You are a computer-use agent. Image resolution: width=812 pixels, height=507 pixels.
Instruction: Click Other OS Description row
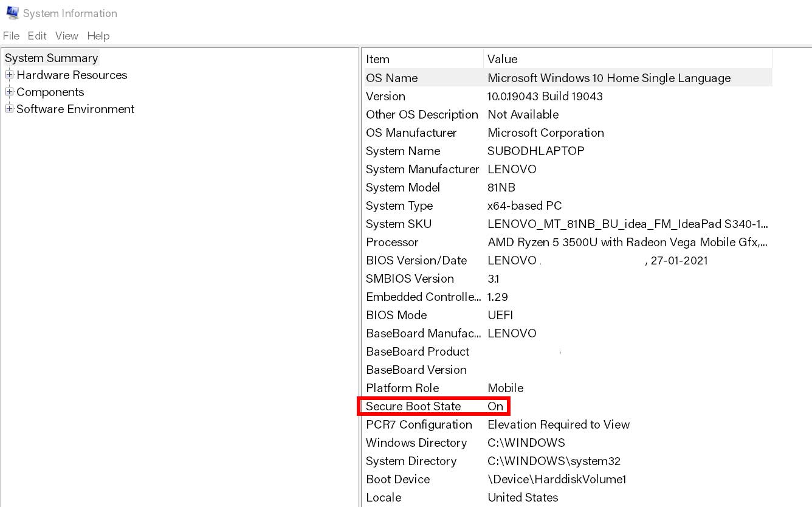pos(568,114)
